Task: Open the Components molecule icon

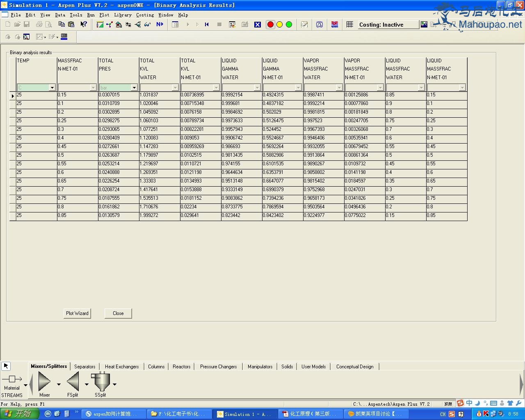Action: [109, 25]
